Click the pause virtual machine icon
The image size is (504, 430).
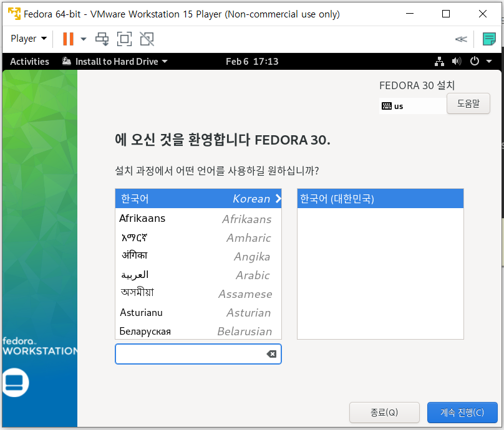tap(68, 39)
